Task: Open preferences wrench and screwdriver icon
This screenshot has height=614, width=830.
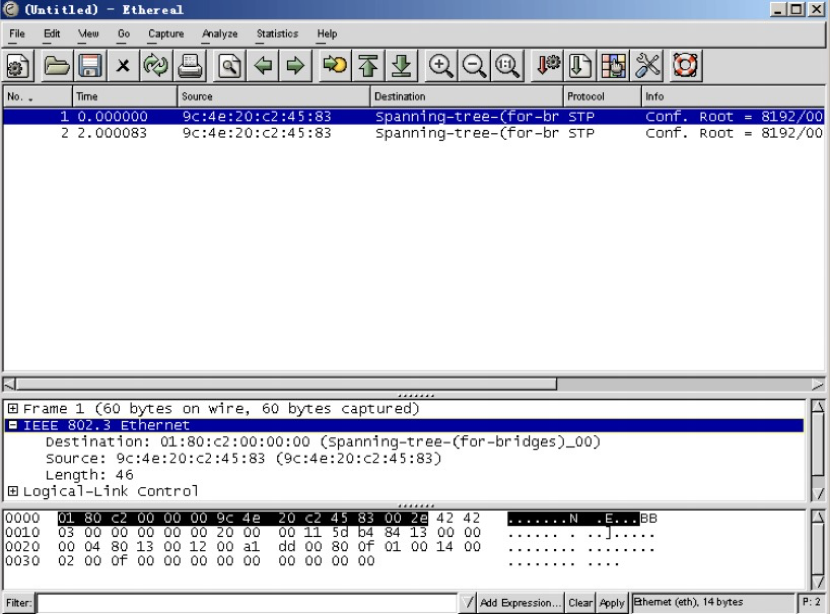Action: click(647, 66)
